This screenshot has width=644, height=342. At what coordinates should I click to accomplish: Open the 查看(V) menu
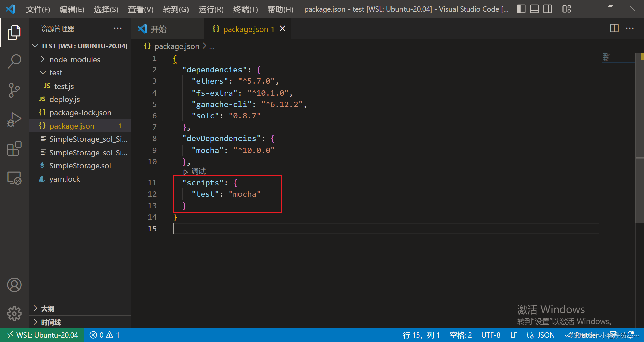141,9
